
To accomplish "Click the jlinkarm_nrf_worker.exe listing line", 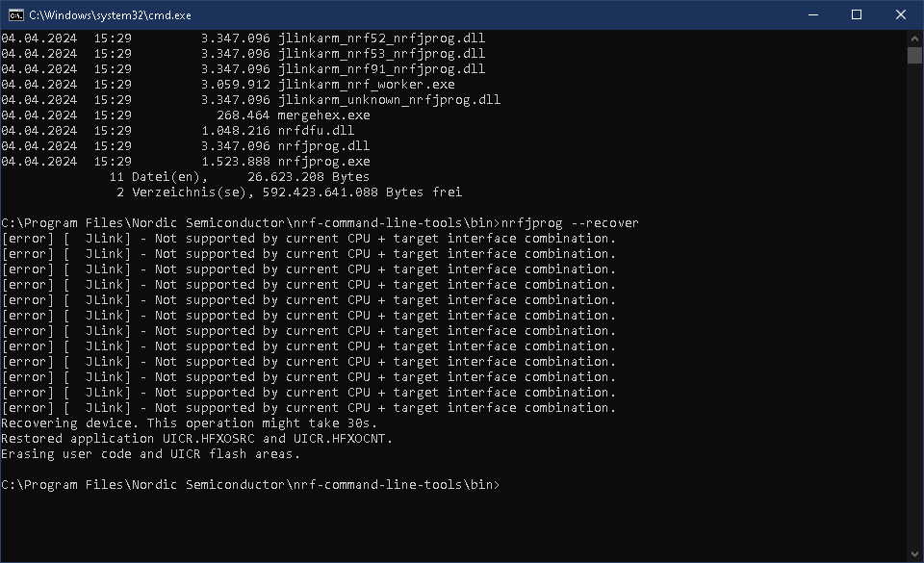I will point(228,85).
